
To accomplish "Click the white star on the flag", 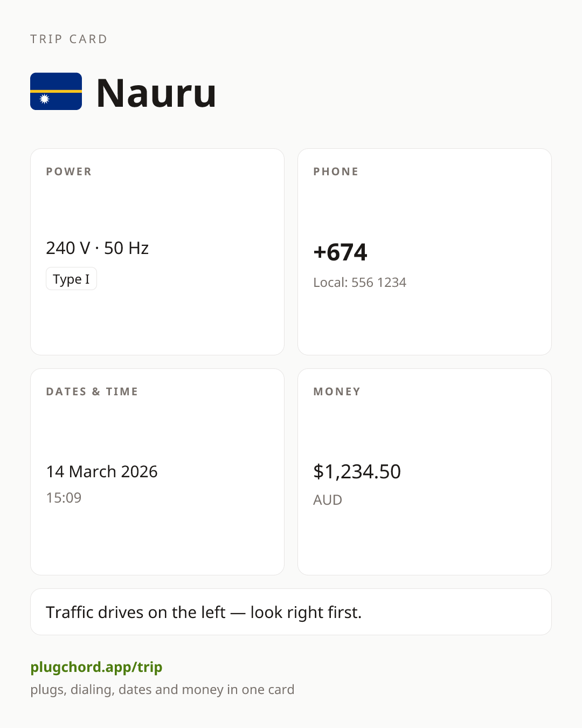I will pos(45,99).
